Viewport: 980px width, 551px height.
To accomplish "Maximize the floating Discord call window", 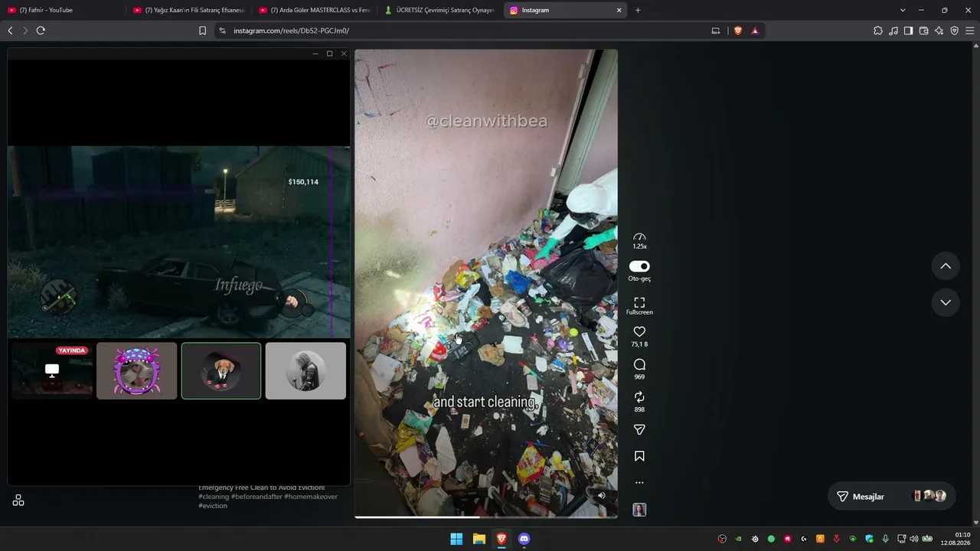I will point(330,54).
